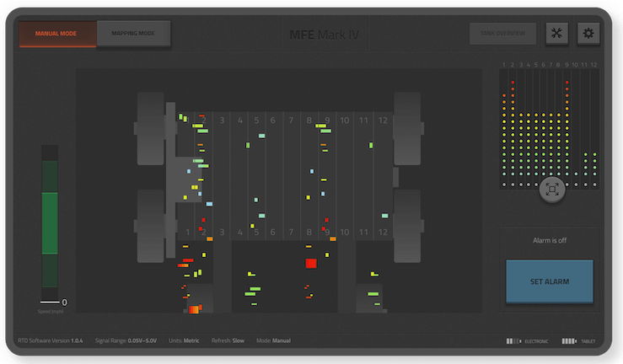Click the Electronic battery level icon
The height and width of the screenshot is (364, 623).
pyautogui.click(x=513, y=341)
